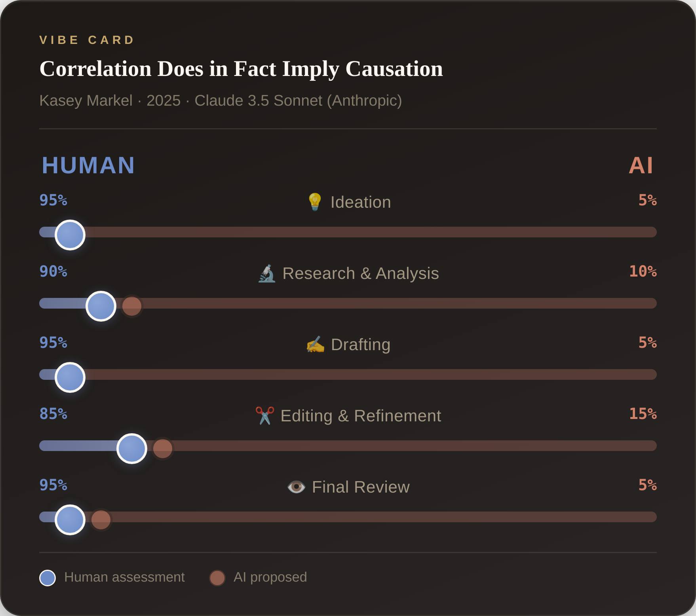The image size is (696, 616).
Task: Click the Drafting slider's blue handle
Action: [70, 377]
